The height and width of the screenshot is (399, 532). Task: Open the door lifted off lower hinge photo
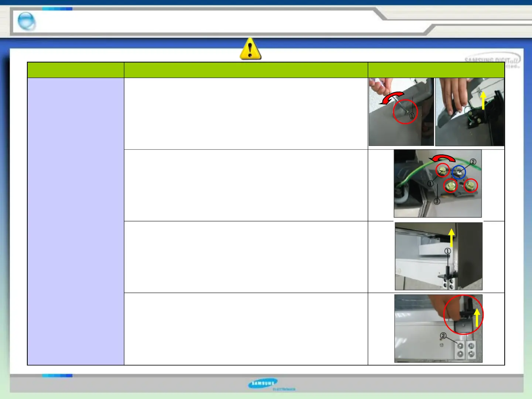(439, 256)
